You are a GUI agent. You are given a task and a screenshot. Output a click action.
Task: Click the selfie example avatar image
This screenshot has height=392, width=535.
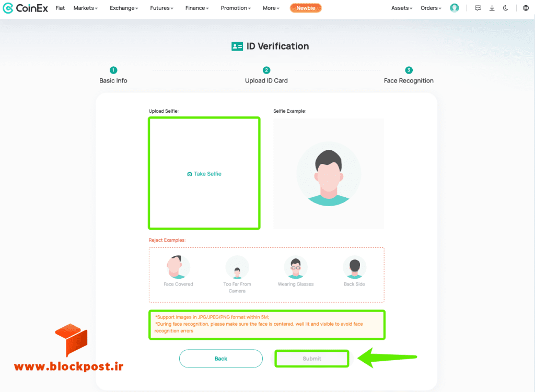point(329,174)
